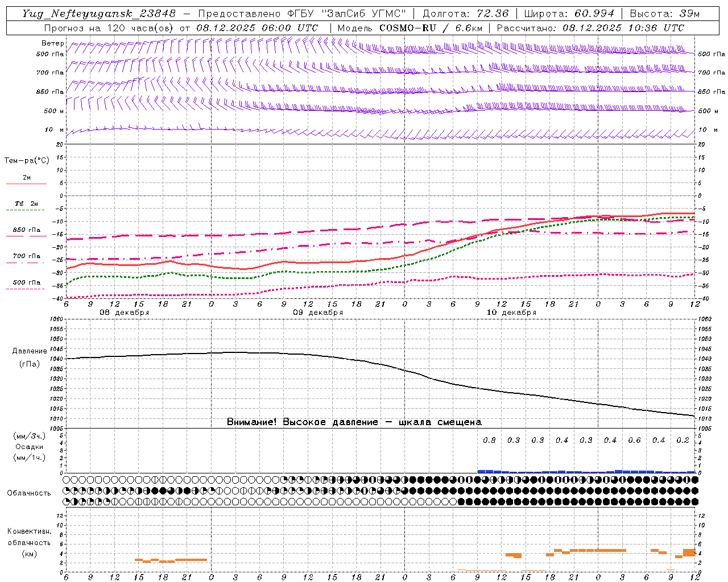Click the Облачность row label
This screenshot has width=728, height=582.
(29, 493)
